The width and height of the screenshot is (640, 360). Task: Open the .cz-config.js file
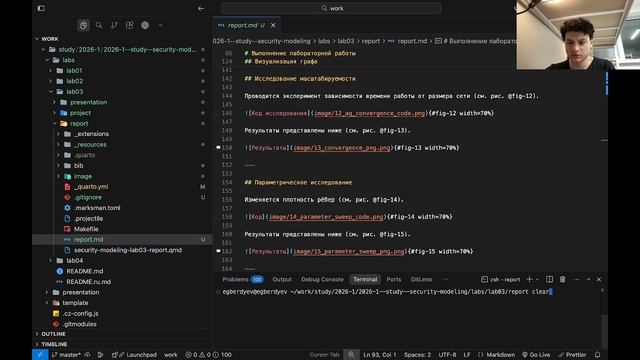coord(80,313)
